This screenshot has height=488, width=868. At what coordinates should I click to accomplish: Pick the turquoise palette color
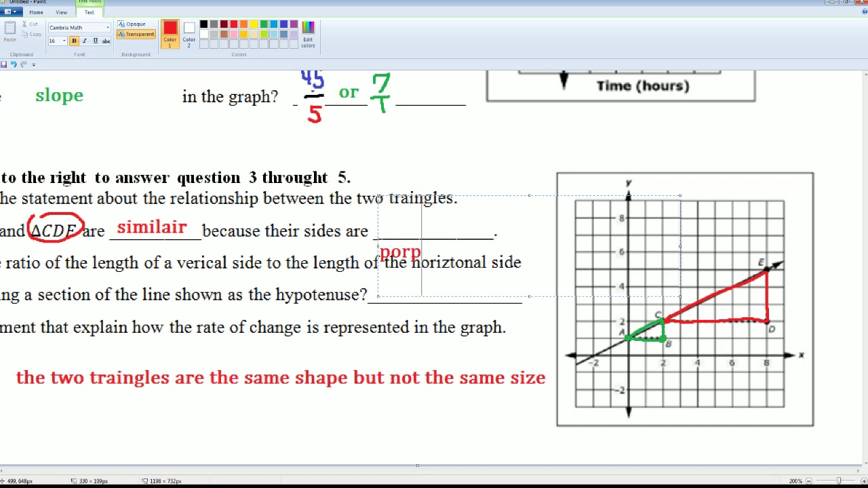tap(274, 24)
